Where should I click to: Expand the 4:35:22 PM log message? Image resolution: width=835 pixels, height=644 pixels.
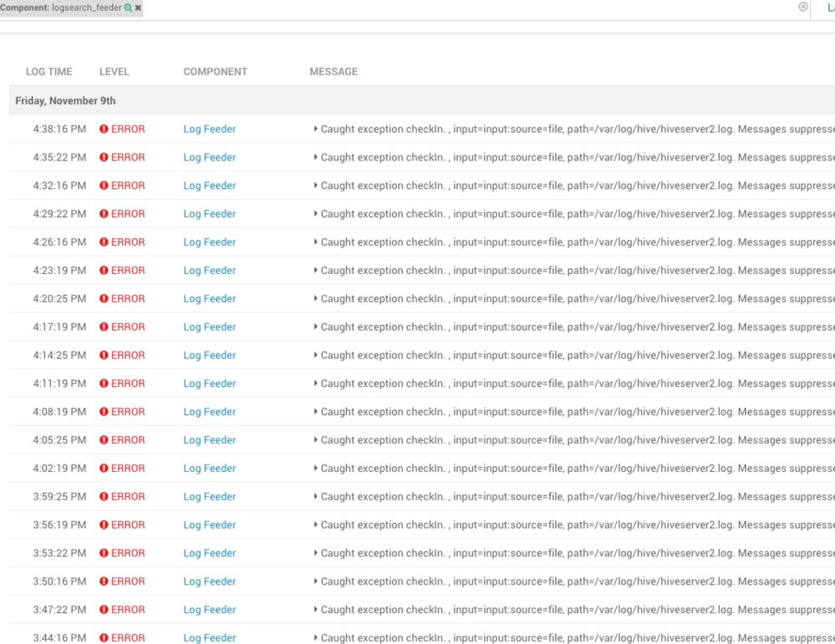[315, 157]
